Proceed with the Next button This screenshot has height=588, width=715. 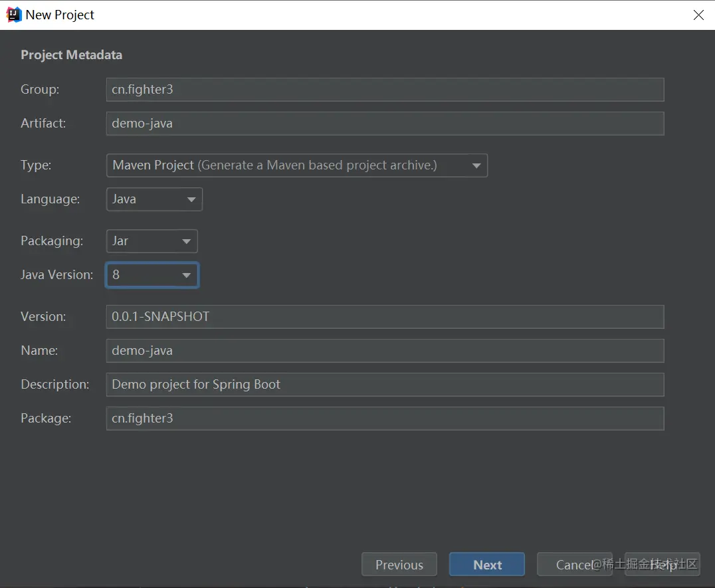(487, 564)
